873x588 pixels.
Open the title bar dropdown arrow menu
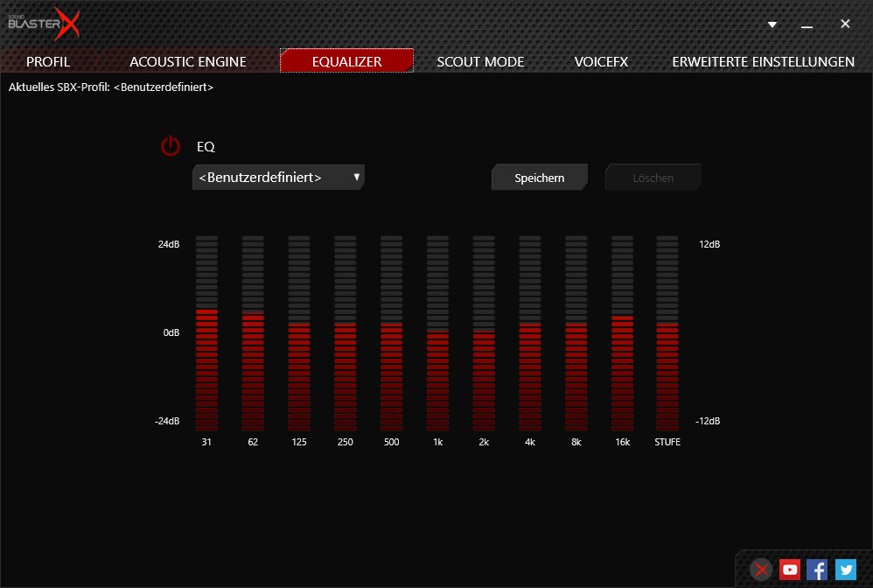[772, 24]
